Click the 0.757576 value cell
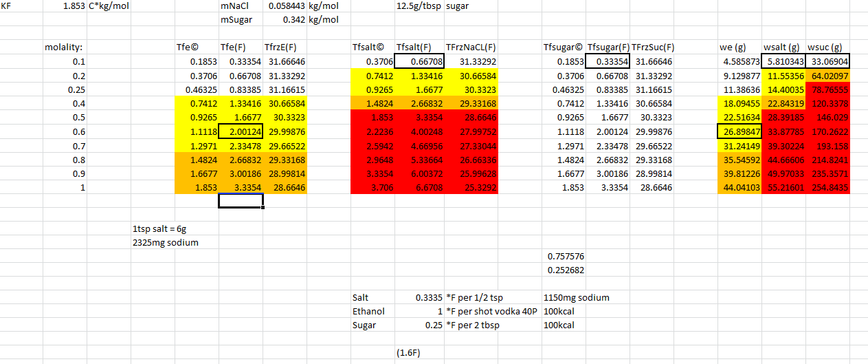Viewport: 868px width, 364px height. click(x=566, y=256)
